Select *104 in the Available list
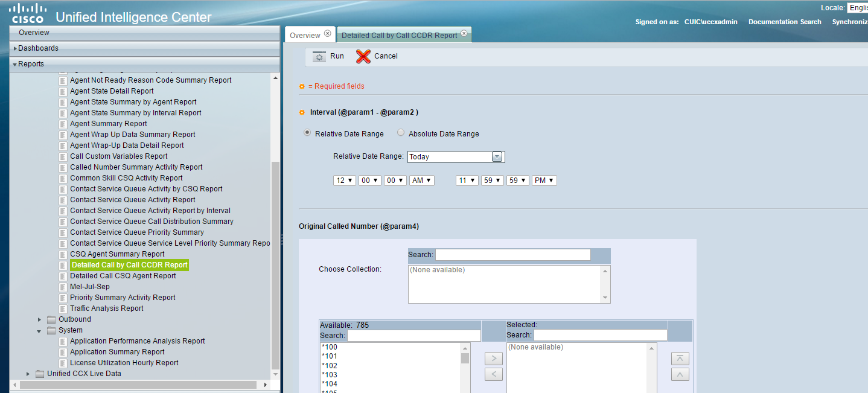 (330, 383)
